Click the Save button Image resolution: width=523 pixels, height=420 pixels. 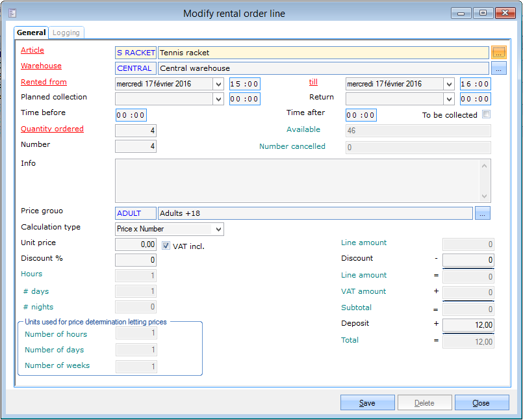(x=367, y=403)
